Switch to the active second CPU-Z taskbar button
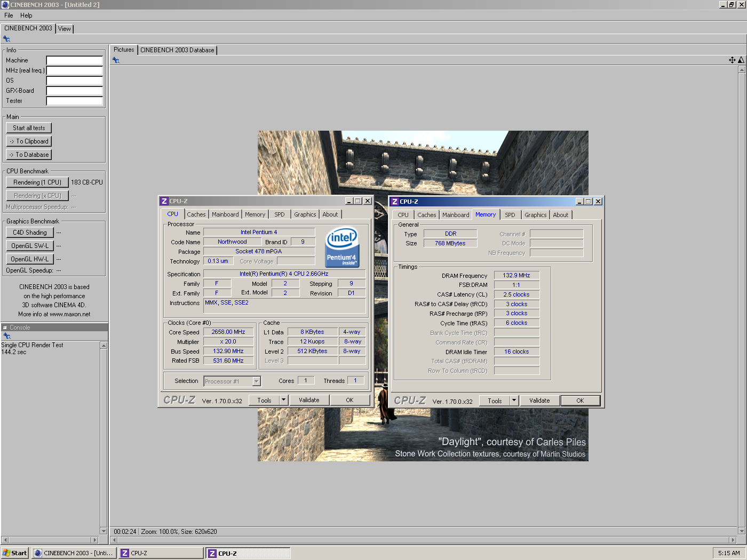The width and height of the screenshot is (747, 560). [x=248, y=553]
